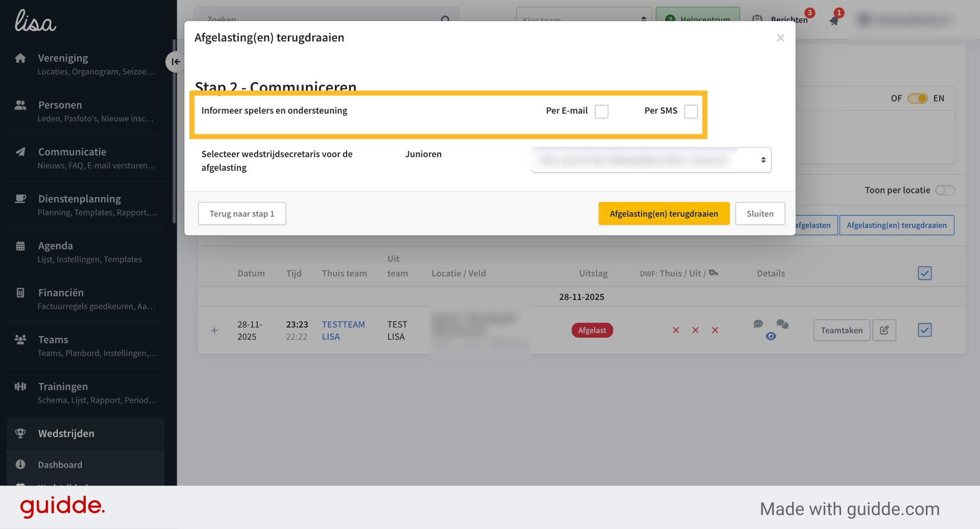The height and width of the screenshot is (529, 980).
Task: Click the Dienstenplanning coffee cup icon
Action: (20, 199)
